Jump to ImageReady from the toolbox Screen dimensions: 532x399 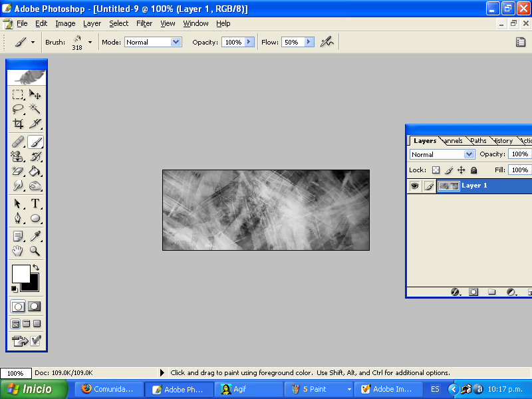point(20,340)
